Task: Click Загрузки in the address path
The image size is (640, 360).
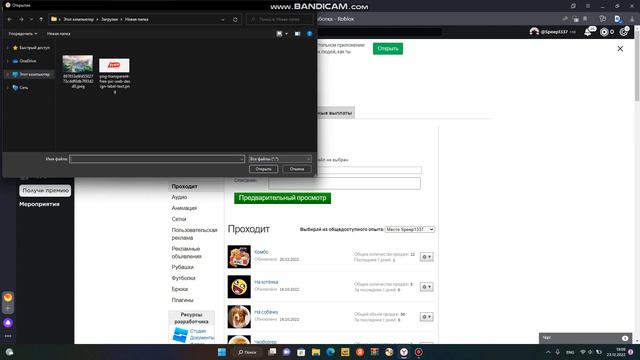Action: (109, 19)
